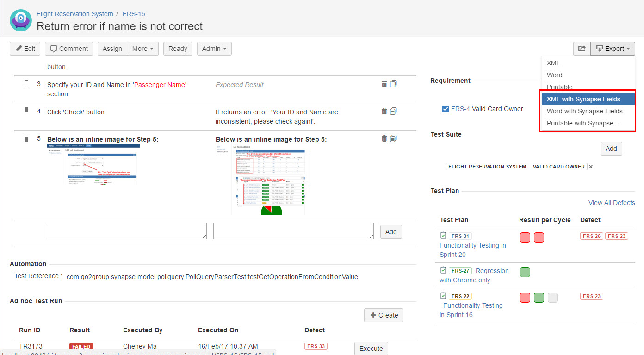Image resolution: width=644 pixels, height=355 pixels.
Task: Grab the drag handle of step 3
Action: pyautogui.click(x=26, y=84)
